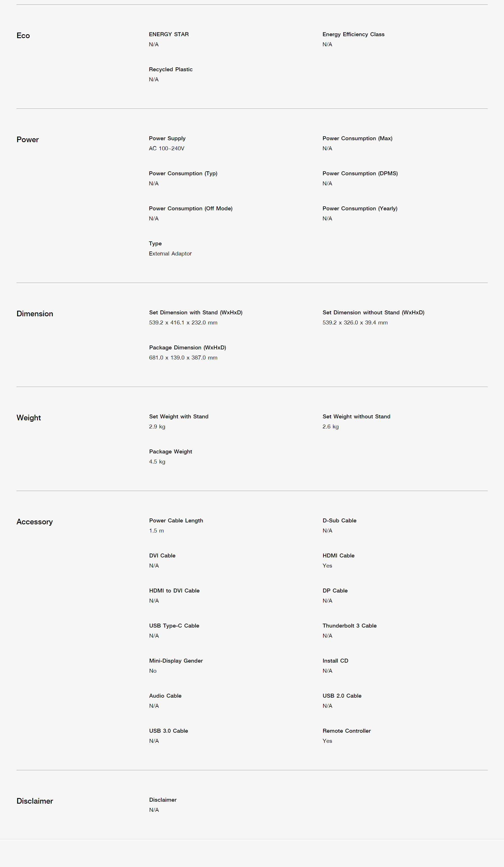This screenshot has width=504, height=867.
Task: Click the Accessory section heading
Action: pos(35,522)
